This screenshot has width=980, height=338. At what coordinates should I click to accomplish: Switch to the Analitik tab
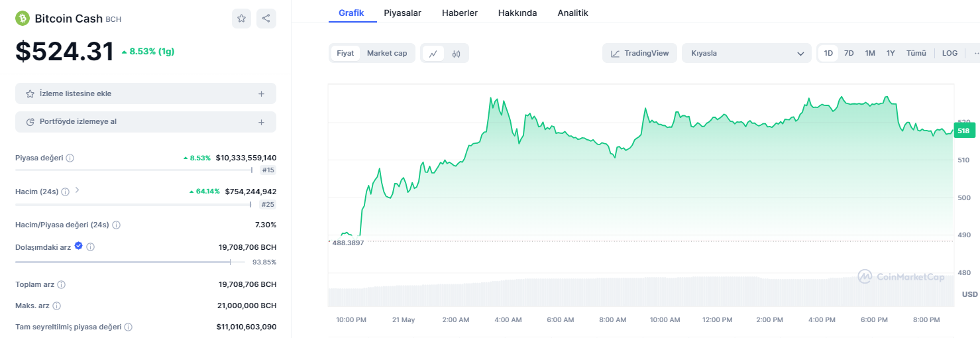pos(572,13)
